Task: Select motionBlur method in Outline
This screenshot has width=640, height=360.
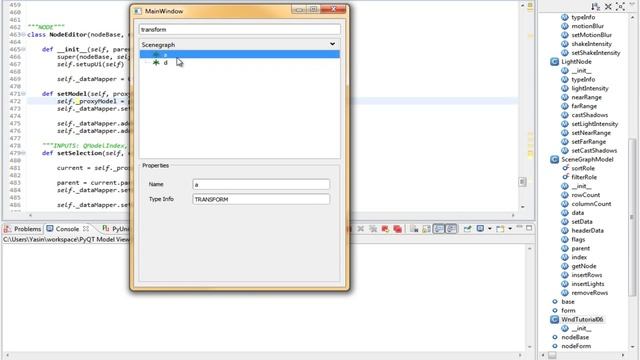Action: pyautogui.click(x=587, y=26)
